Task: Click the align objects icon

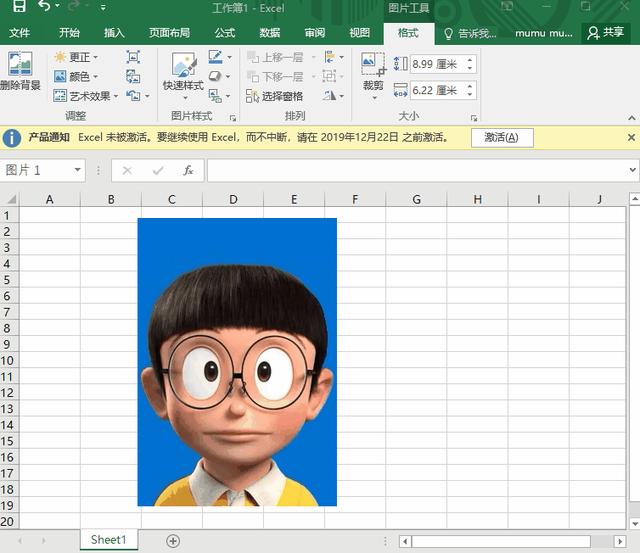Action: [x=330, y=57]
